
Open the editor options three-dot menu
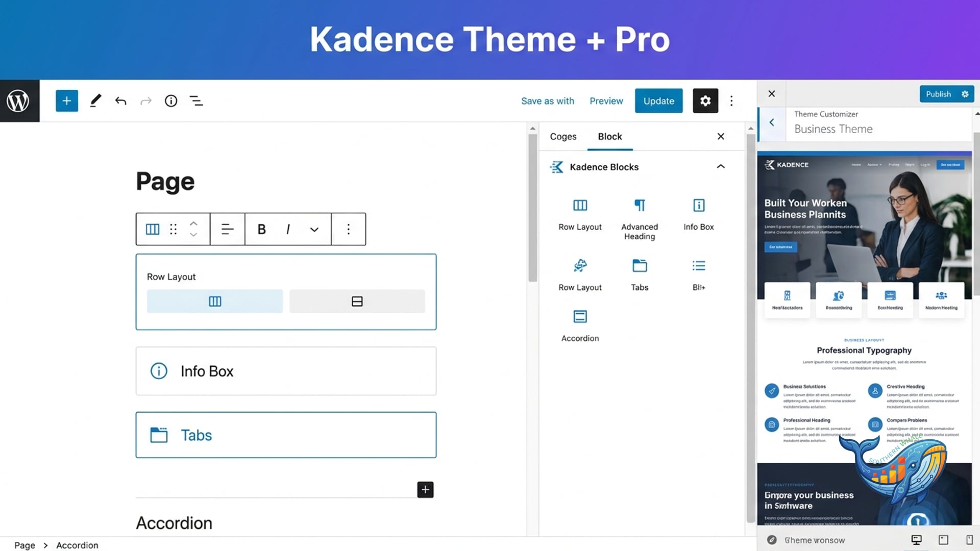click(731, 101)
